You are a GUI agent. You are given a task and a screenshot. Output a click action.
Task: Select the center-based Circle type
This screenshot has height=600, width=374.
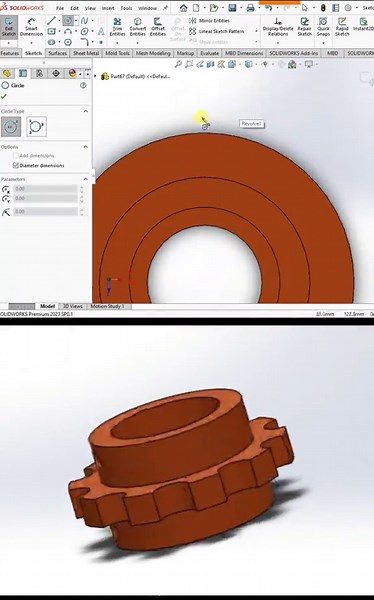coord(11,127)
